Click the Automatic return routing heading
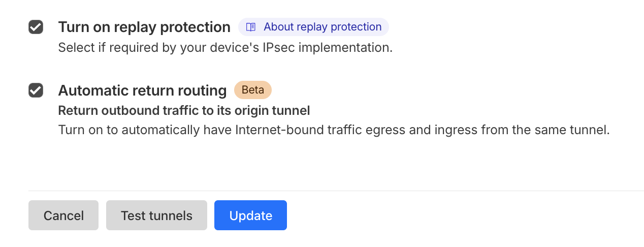 pos(142,90)
